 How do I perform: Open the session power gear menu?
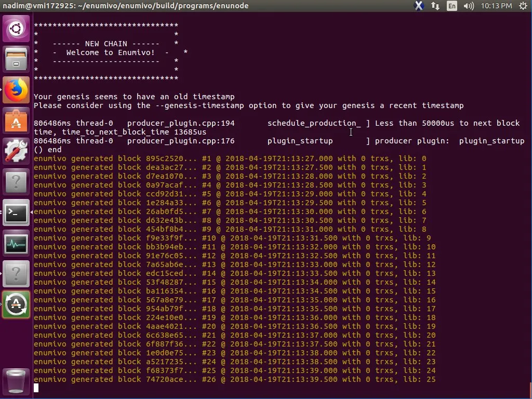(524, 6)
